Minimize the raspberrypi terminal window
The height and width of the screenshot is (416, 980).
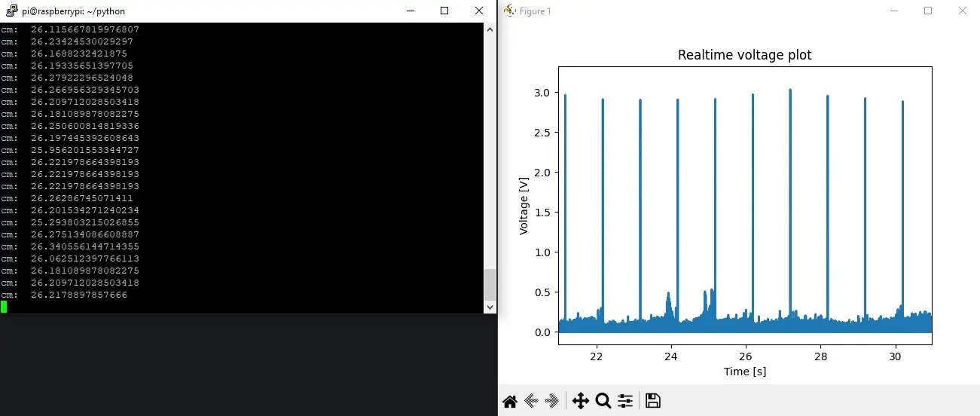coord(411,11)
